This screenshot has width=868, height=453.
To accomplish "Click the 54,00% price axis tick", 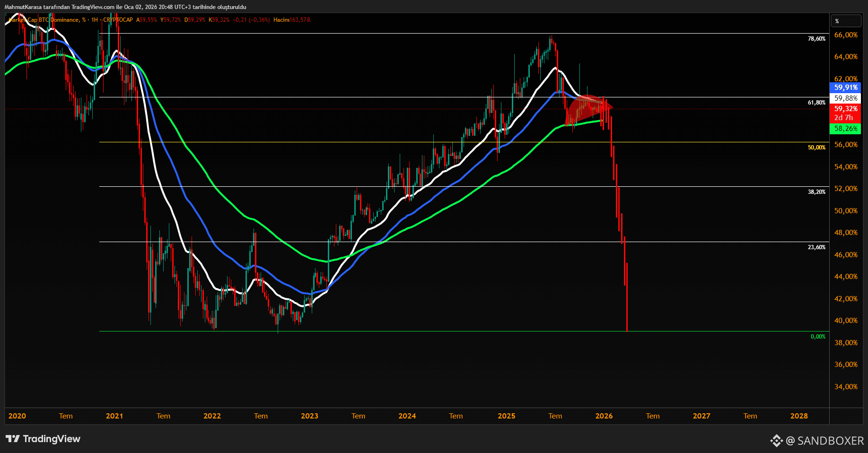I will [846, 167].
